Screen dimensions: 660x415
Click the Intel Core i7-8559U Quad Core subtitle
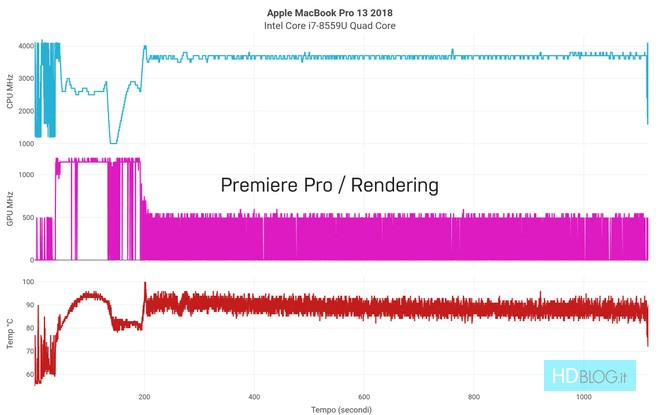click(x=329, y=25)
